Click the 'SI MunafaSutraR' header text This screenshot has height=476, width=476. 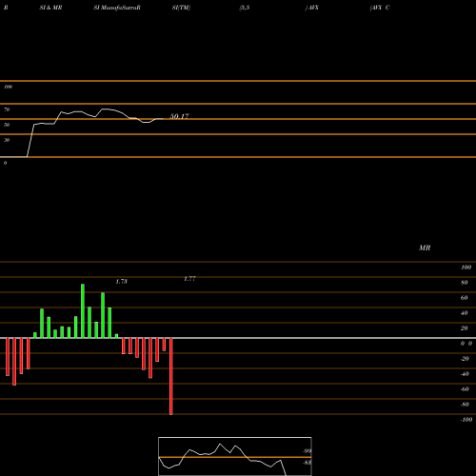coord(117,8)
